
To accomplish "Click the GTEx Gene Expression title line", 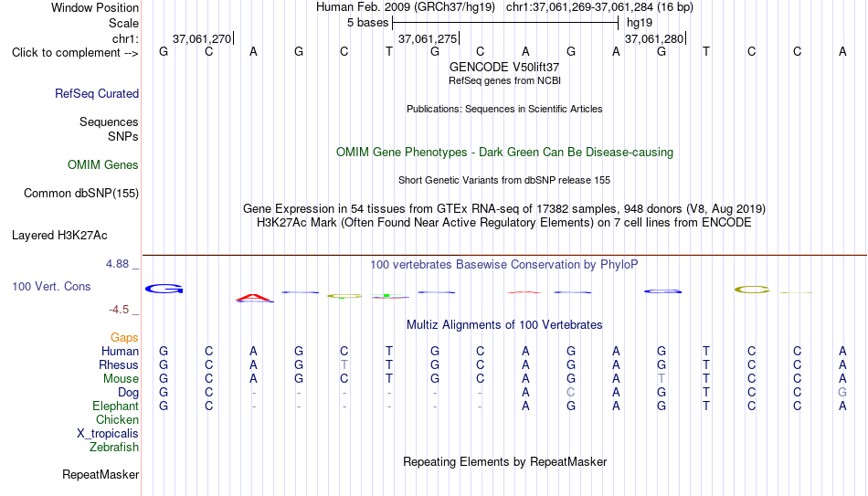I will pyautogui.click(x=504, y=208).
